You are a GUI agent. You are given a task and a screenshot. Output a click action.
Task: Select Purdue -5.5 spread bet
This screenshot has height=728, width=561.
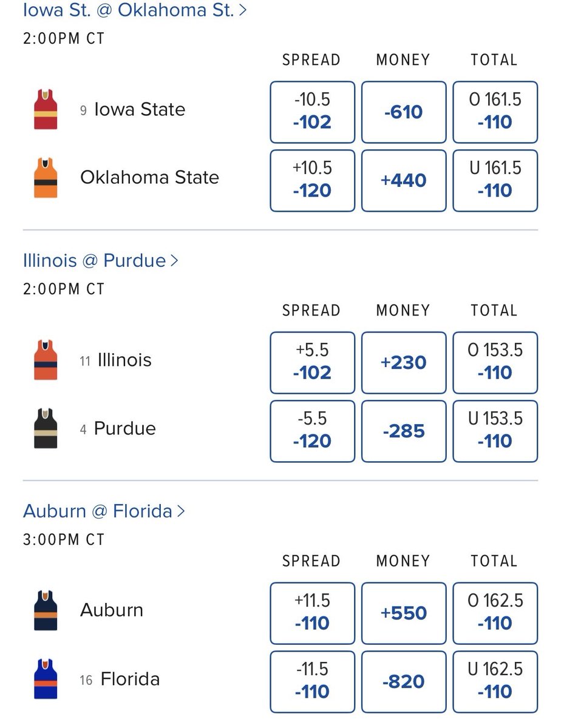tap(312, 431)
